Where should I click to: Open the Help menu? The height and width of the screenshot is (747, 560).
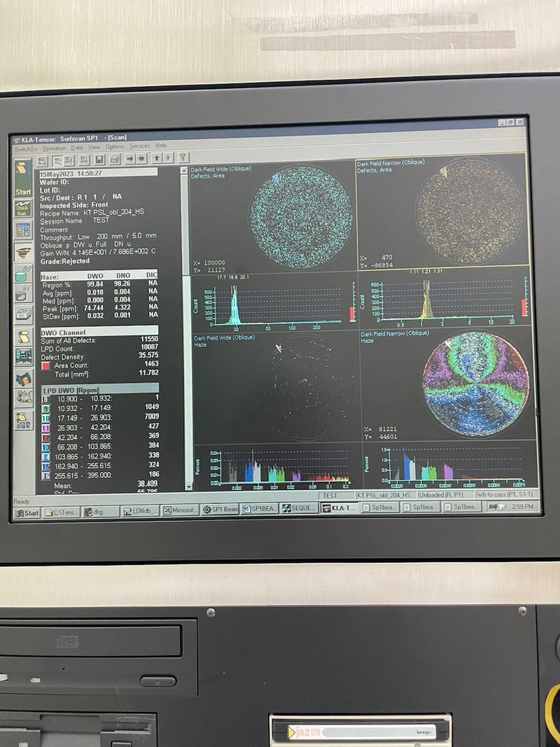[161, 146]
